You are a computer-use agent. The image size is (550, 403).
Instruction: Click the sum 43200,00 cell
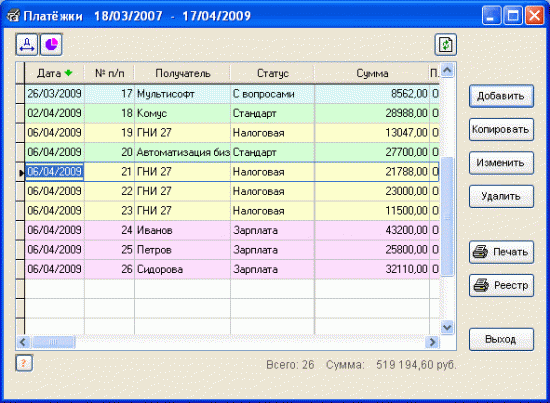[372, 230]
